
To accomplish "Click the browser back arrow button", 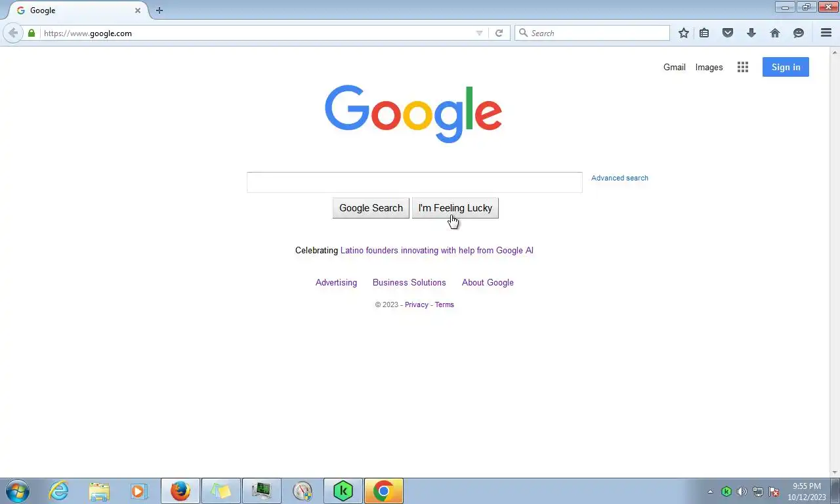I will pos(13,33).
